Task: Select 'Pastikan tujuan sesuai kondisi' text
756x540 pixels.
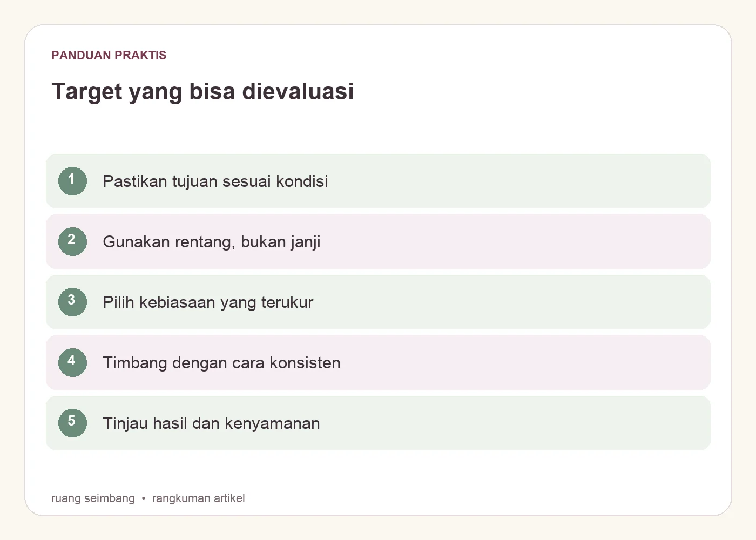Action: point(215,181)
